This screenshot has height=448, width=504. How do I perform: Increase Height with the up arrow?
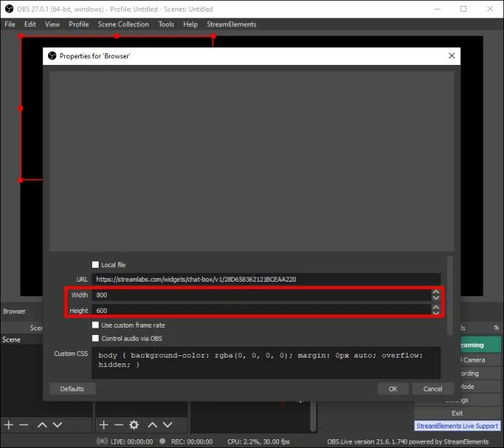(x=436, y=307)
